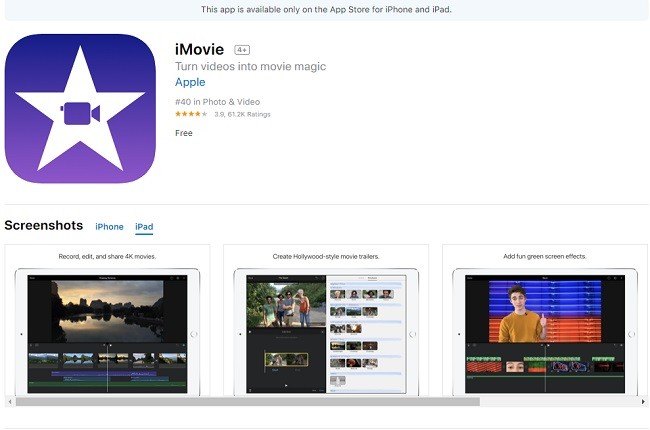The image size is (650, 430).
Task: Open the 'Add fun green screen effects' screenshot
Action: coord(545,321)
